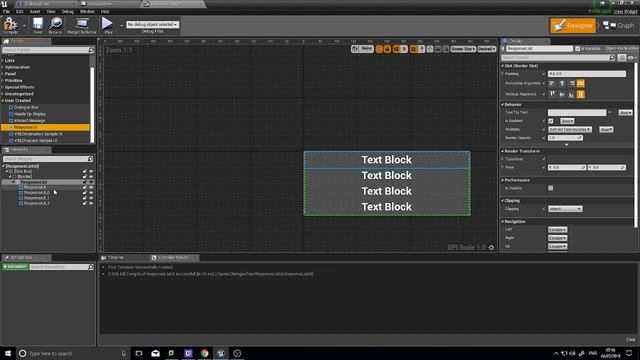This screenshot has height=360, width=640.
Task: Click the Details search field
Action: pos(558,58)
